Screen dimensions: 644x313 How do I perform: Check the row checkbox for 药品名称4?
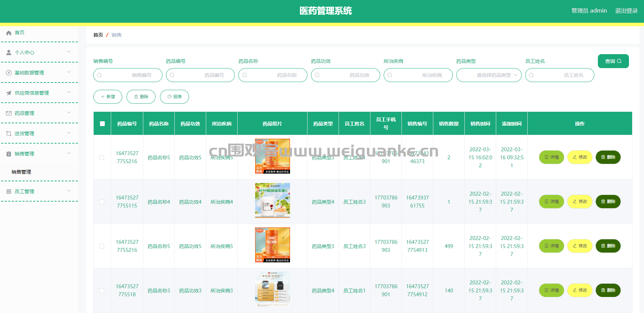point(102,202)
